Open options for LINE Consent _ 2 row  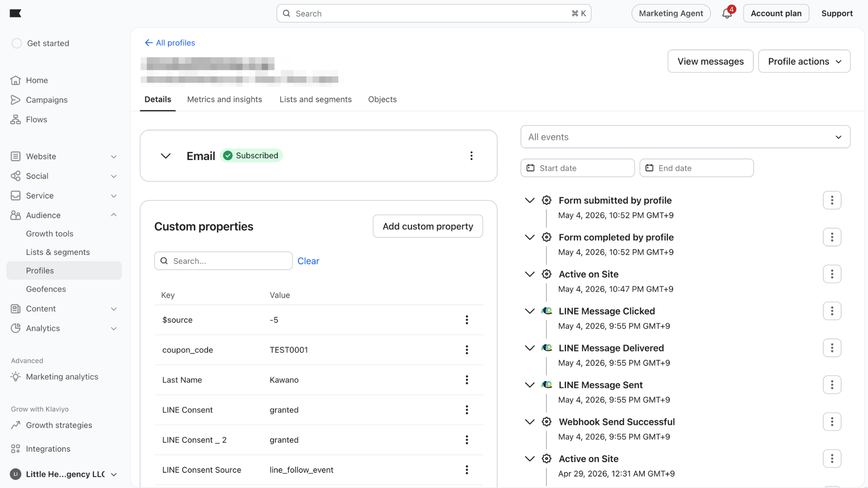coord(467,440)
